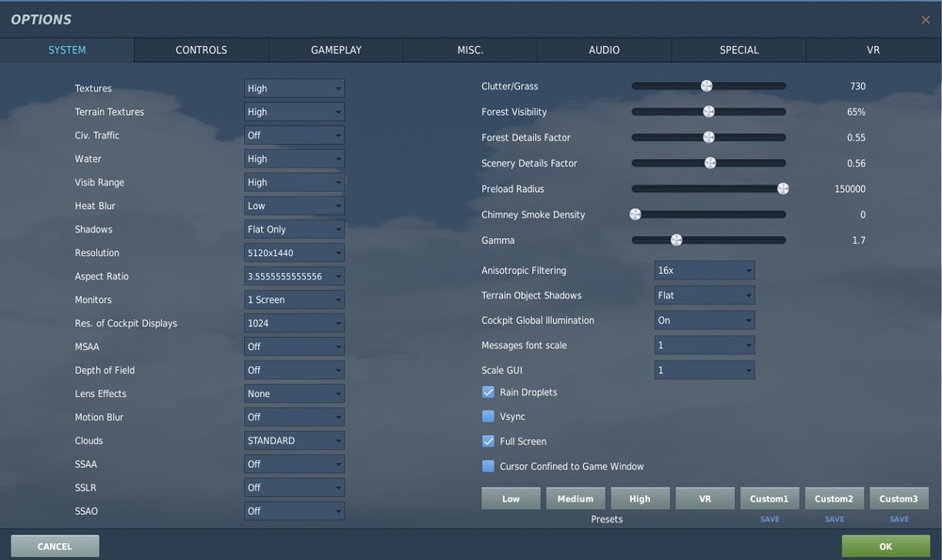The width and height of the screenshot is (942, 560).
Task: Enable Cursor Confined to Game Window
Action: [488, 465]
